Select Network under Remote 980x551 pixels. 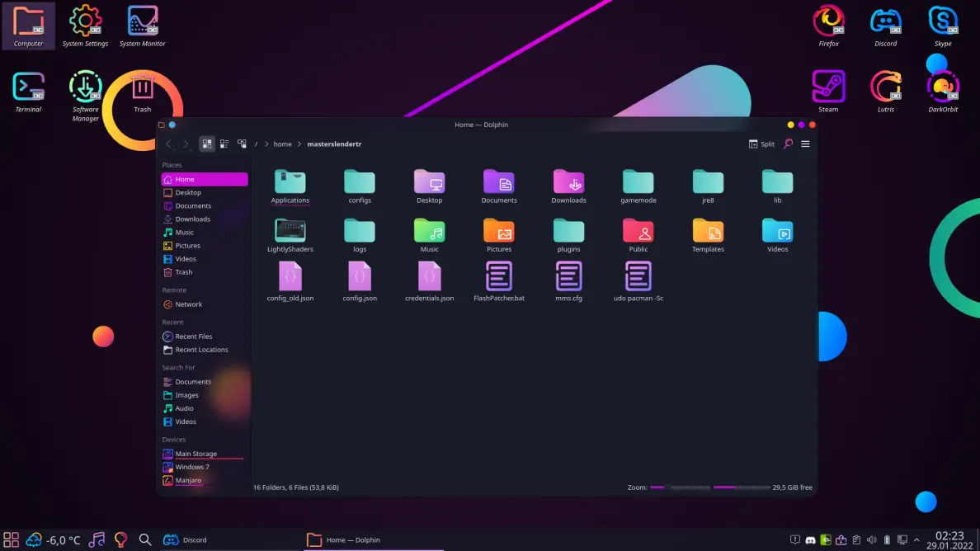[x=205, y=304]
